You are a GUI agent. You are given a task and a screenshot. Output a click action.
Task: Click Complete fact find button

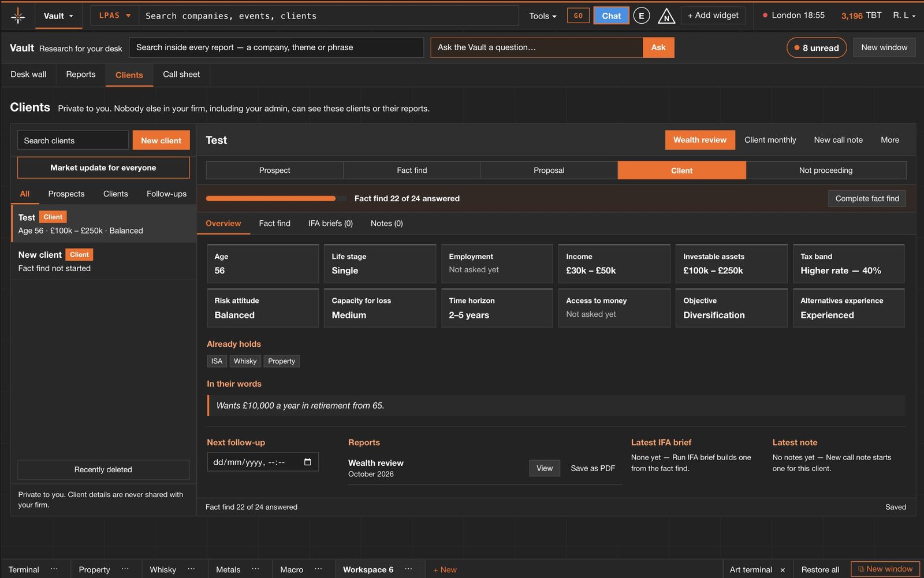click(867, 198)
